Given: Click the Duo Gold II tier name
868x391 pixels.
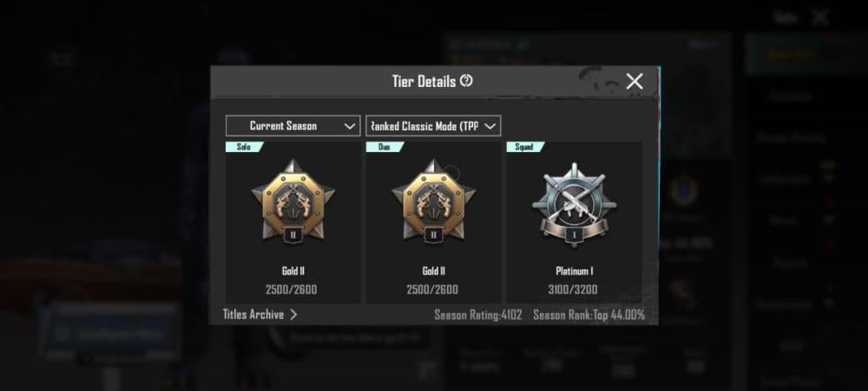Looking at the screenshot, I should tap(433, 271).
